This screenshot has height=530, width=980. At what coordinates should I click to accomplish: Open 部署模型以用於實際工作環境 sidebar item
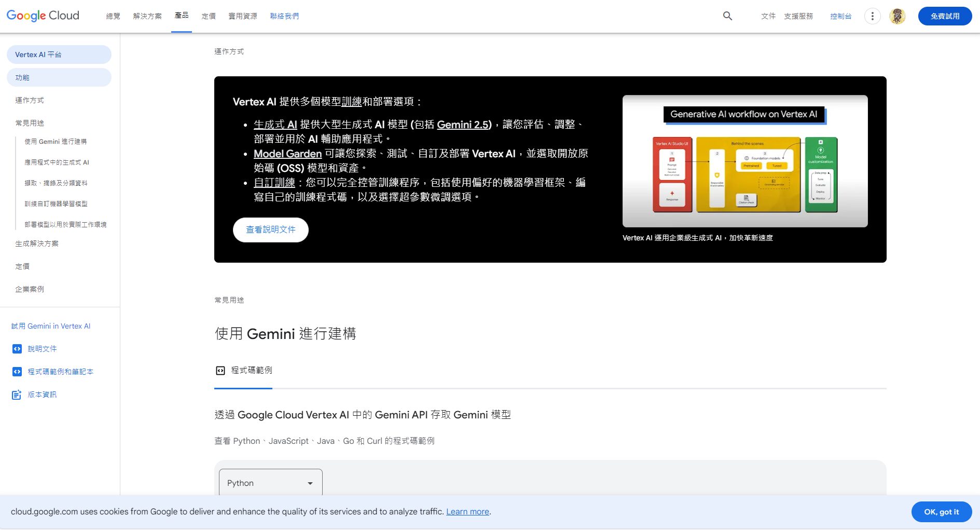(65, 225)
